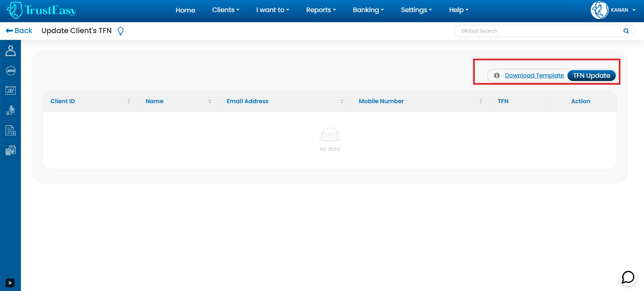Open the money transfer sidebar icon

click(10, 91)
